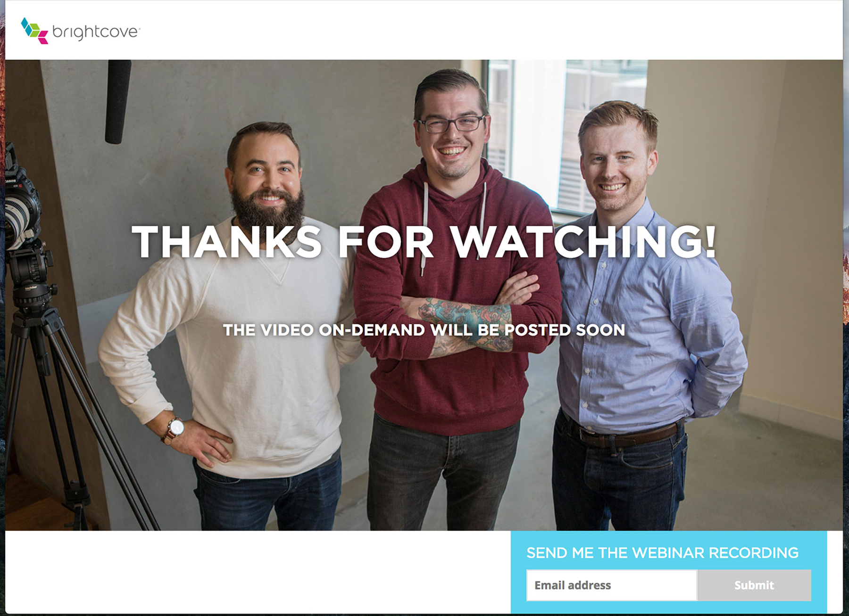Click the cyan form panel background below heading
Image resolution: width=849 pixels, height=616 pixels.
pyautogui.click(x=669, y=607)
